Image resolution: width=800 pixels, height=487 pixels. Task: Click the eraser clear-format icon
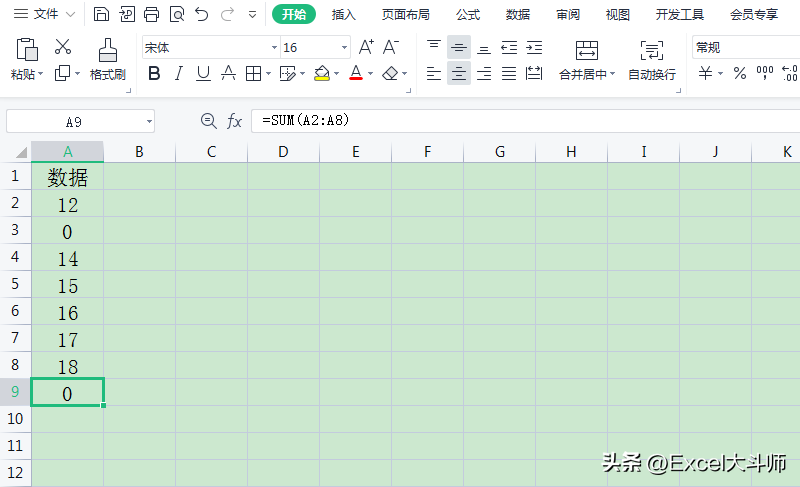tap(390, 74)
